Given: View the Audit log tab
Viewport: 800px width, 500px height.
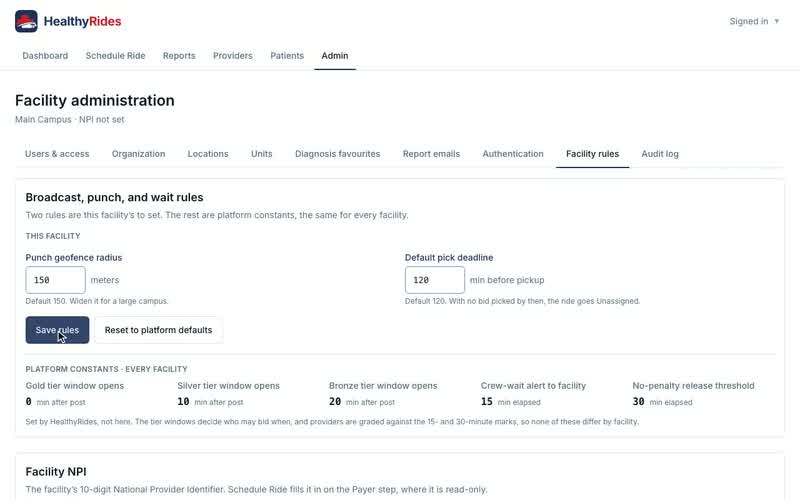Looking at the screenshot, I should tap(660, 154).
